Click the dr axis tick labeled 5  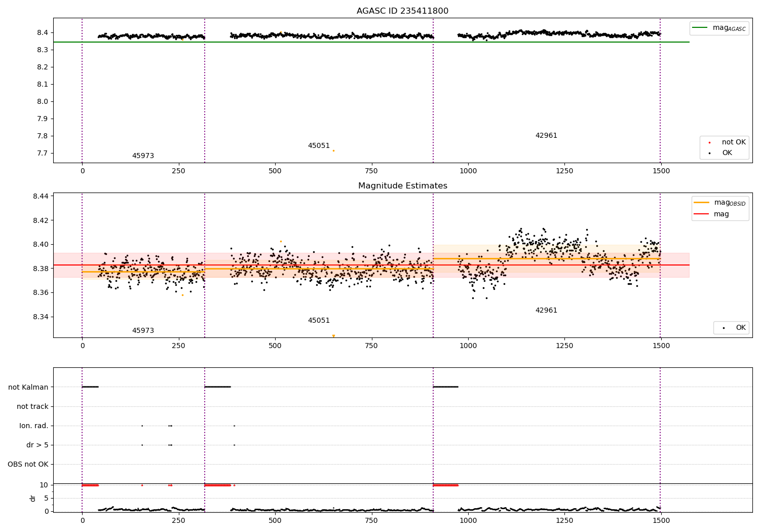click(47, 499)
